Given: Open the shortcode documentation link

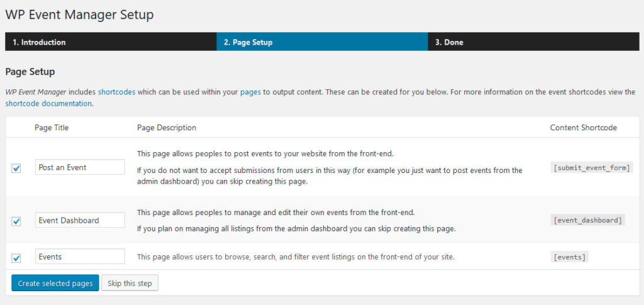Looking at the screenshot, I should (x=48, y=103).
